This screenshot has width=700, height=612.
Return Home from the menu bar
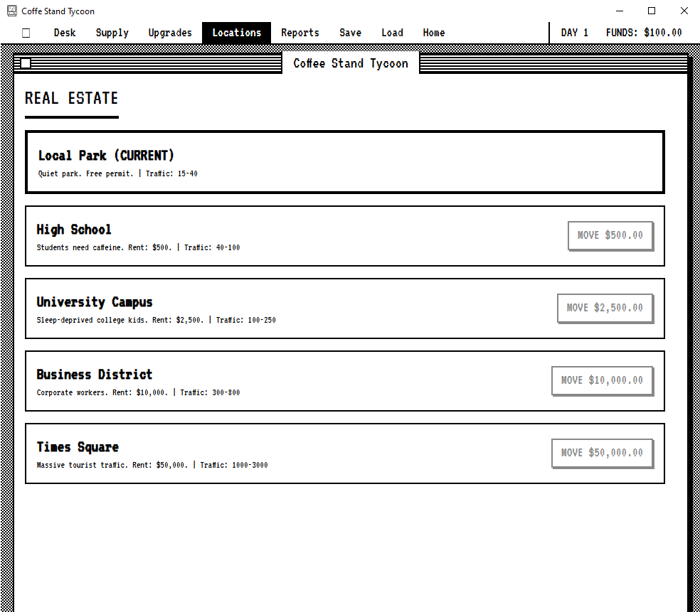pos(434,33)
